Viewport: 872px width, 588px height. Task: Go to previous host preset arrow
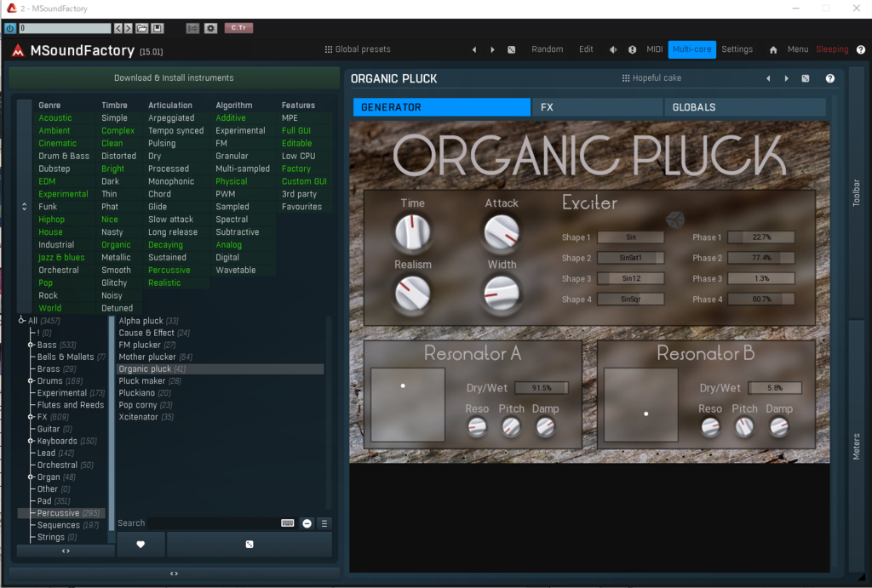(x=118, y=28)
